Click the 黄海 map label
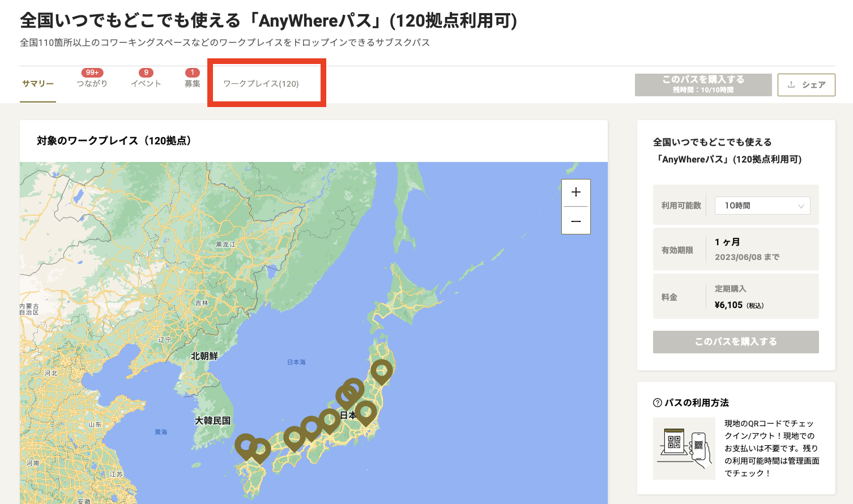This screenshot has width=853, height=504. click(x=161, y=432)
